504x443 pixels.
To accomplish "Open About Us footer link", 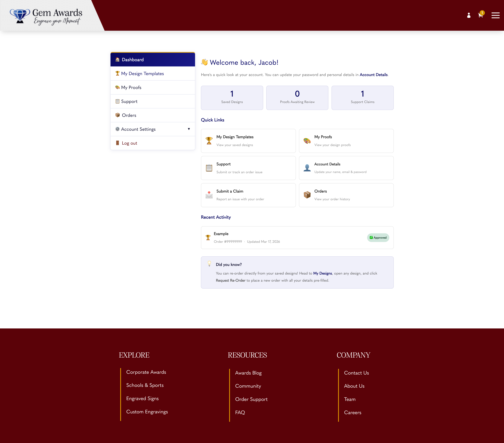I will 354,386.
